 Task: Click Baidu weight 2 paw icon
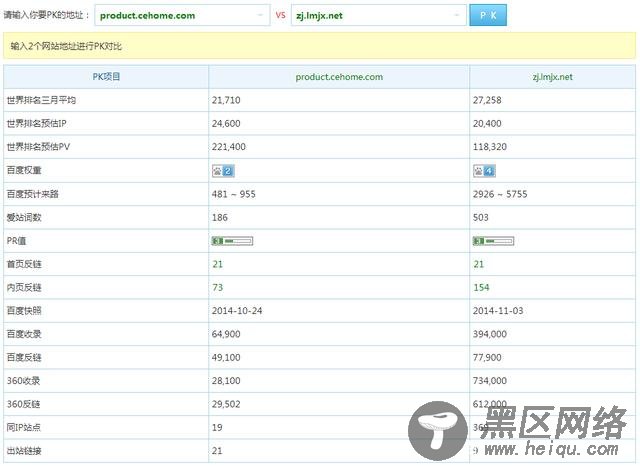[223, 171]
